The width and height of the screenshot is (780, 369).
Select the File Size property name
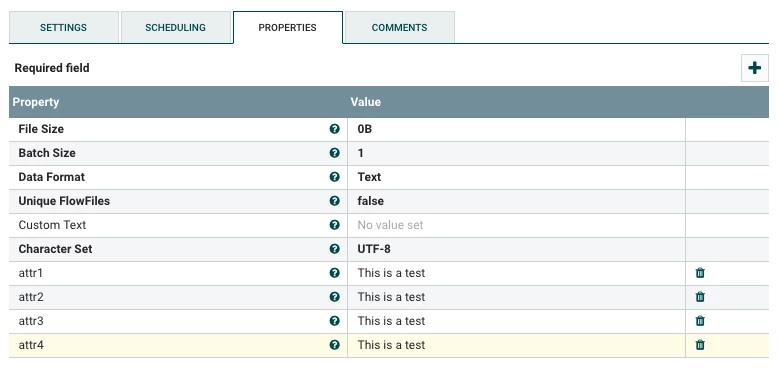coord(41,129)
